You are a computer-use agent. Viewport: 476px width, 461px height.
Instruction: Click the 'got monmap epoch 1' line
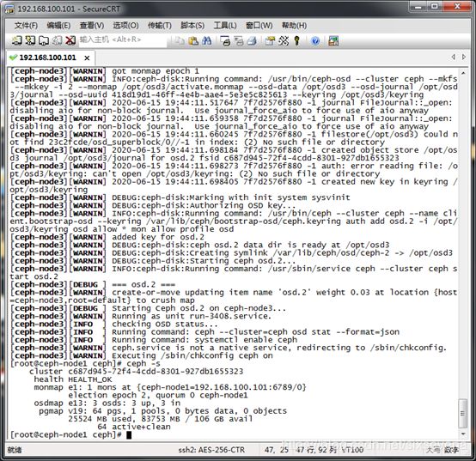click(x=156, y=71)
